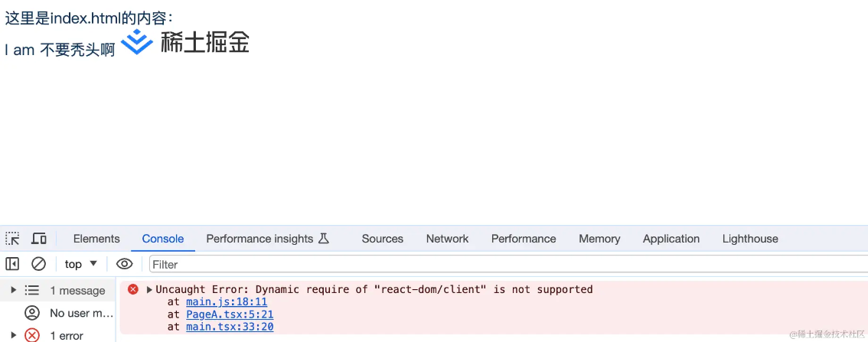Toggle the console sidebar panel
868x342 pixels.
point(12,264)
